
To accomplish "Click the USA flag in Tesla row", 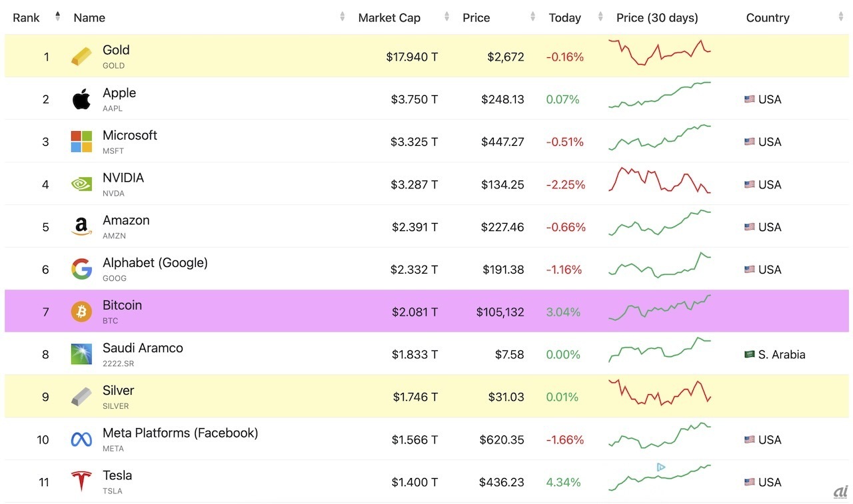I will pos(750,482).
